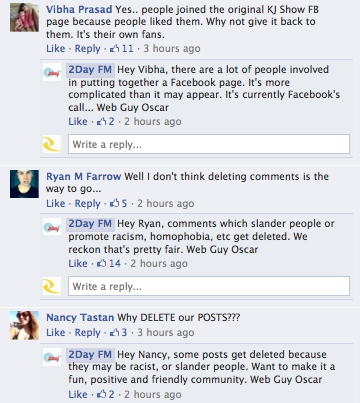360x403 pixels.
Task: Open Ryan M Farrow's profile picture
Action: (24, 184)
